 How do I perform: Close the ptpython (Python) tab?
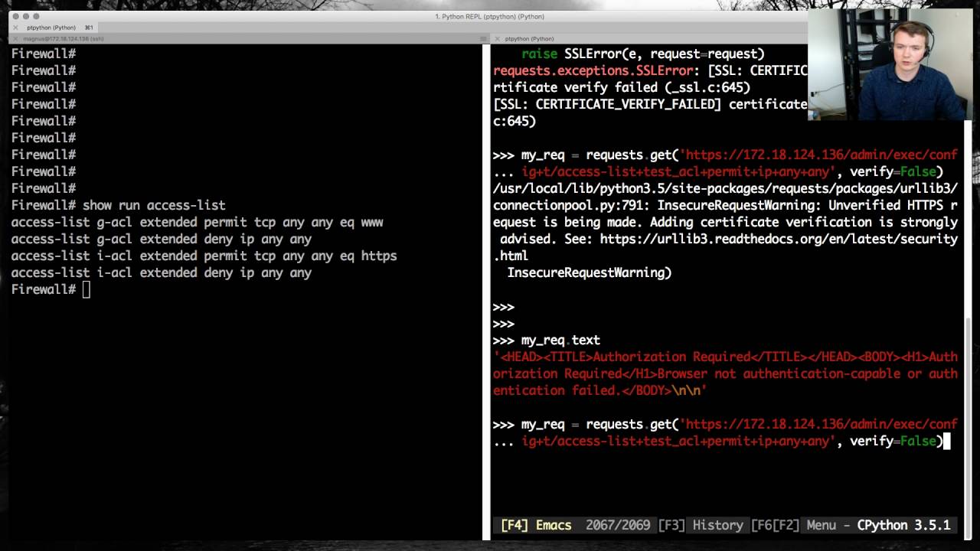click(15, 28)
